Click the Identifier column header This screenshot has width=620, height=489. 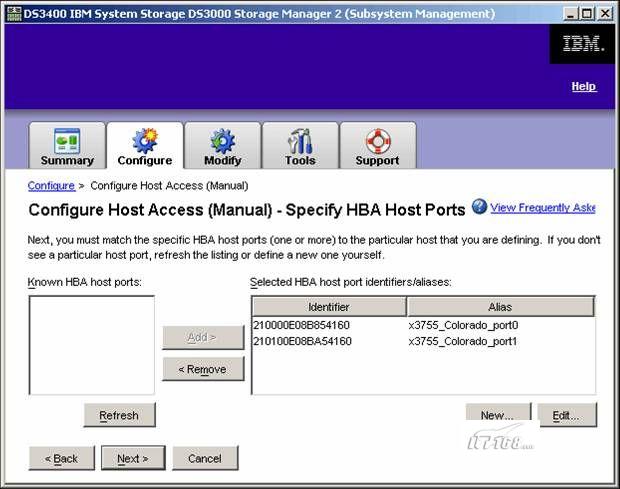pos(329,307)
